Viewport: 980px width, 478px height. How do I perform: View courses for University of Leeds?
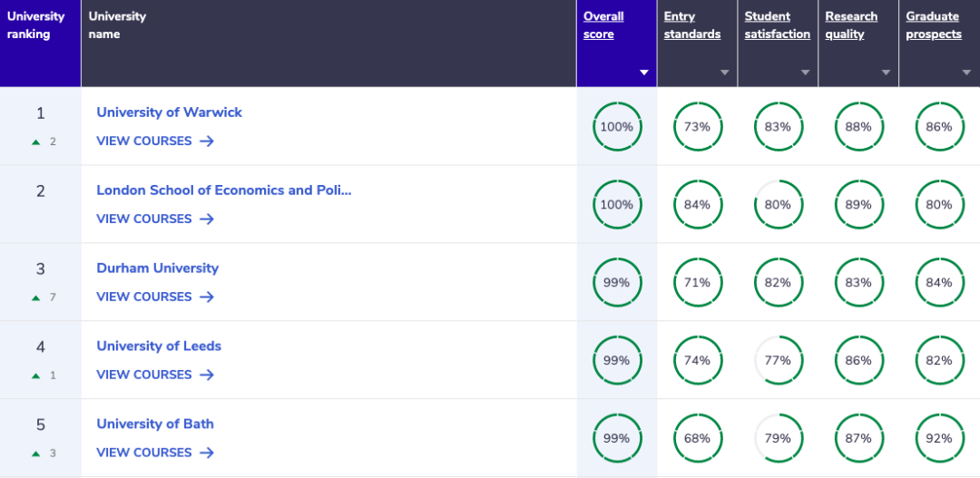pos(144,376)
